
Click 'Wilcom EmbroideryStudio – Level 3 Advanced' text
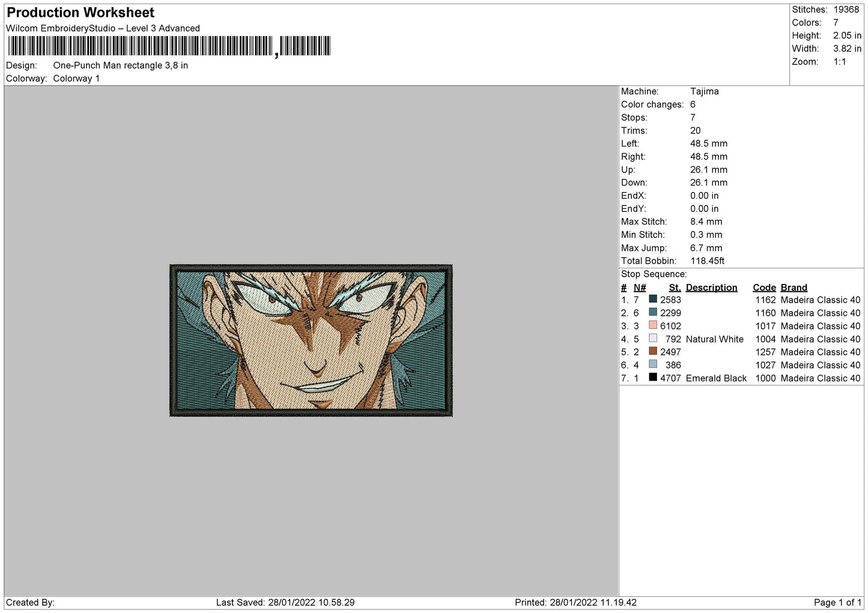103,28
